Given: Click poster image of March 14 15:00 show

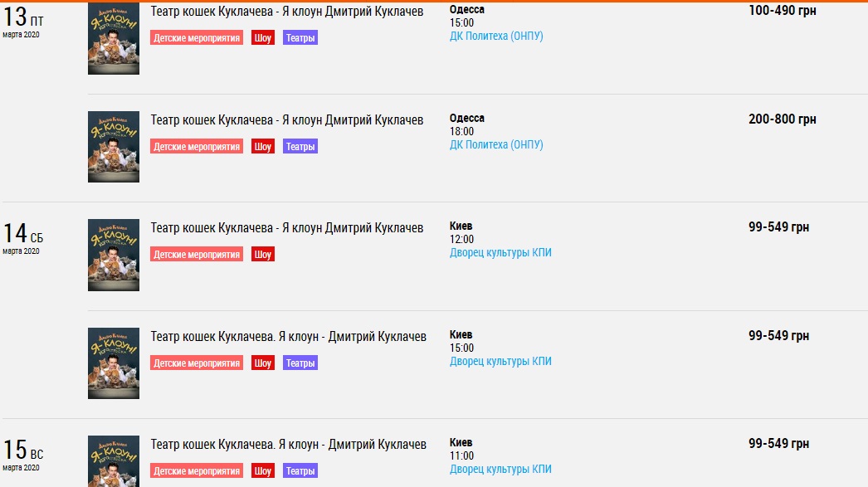Looking at the screenshot, I should tap(114, 363).
